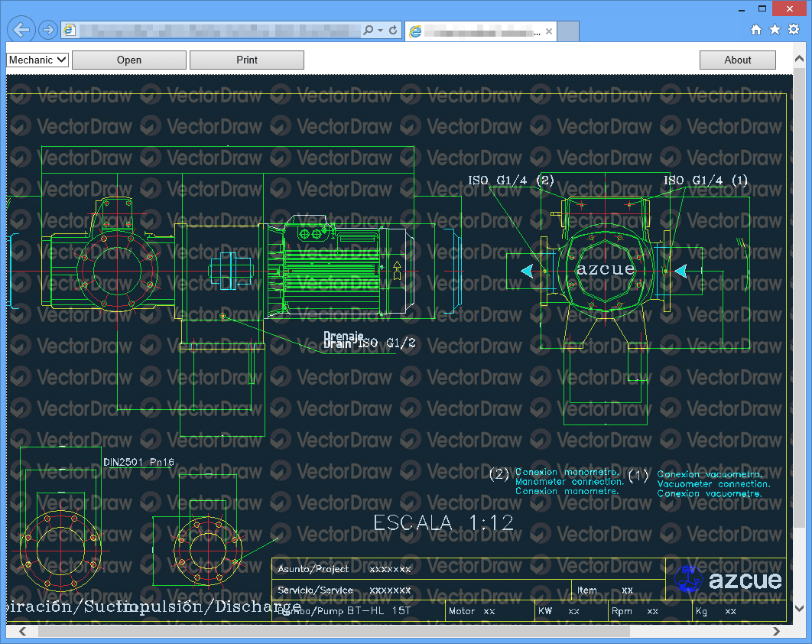Go forward with the browser forward arrow
Image resolution: width=812 pixels, height=644 pixels.
(48, 30)
